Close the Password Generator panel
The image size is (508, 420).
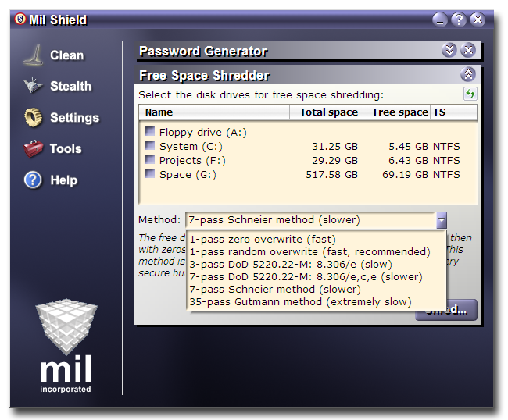click(x=468, y=51)
